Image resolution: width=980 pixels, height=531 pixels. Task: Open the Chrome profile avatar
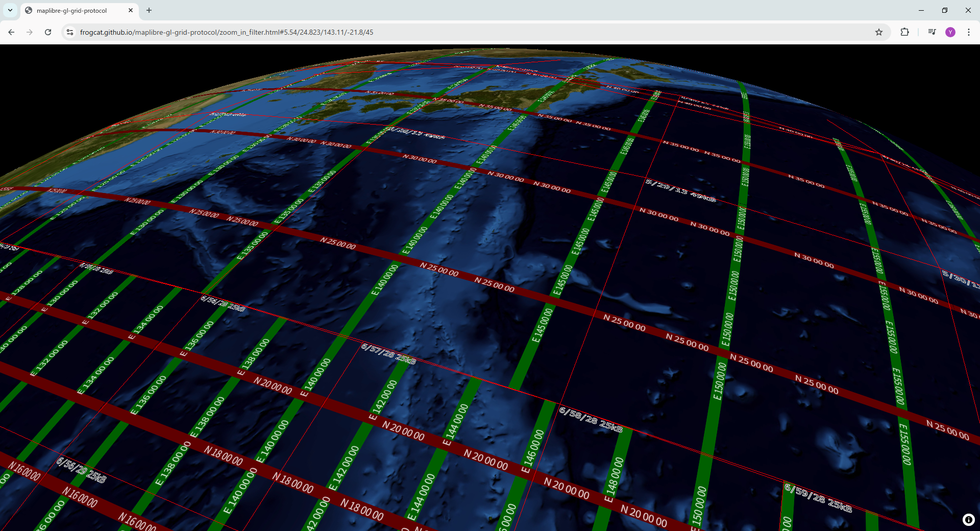point(950,32)
